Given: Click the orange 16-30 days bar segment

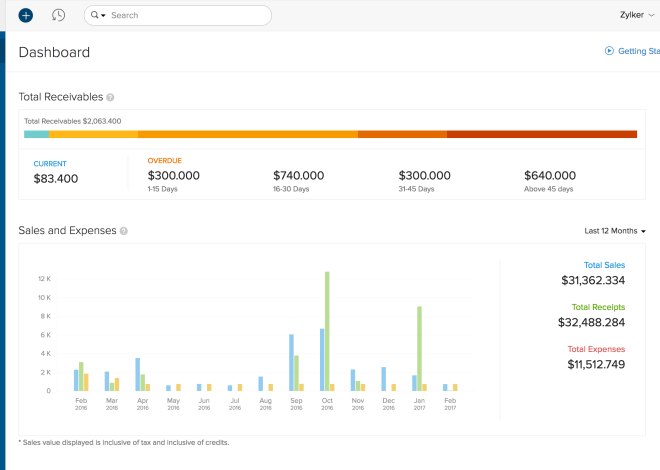Looking at the screenshot, I should [248, 134].
